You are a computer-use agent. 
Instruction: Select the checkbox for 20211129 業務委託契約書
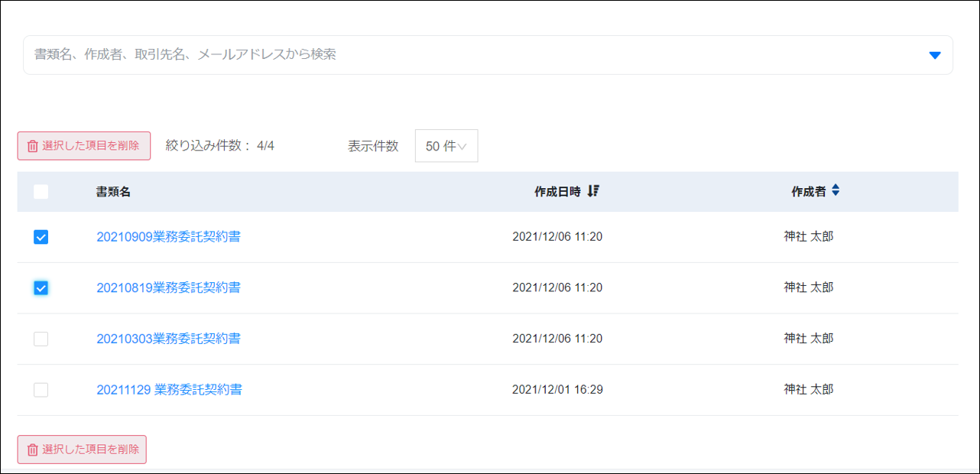click(41, 390)
